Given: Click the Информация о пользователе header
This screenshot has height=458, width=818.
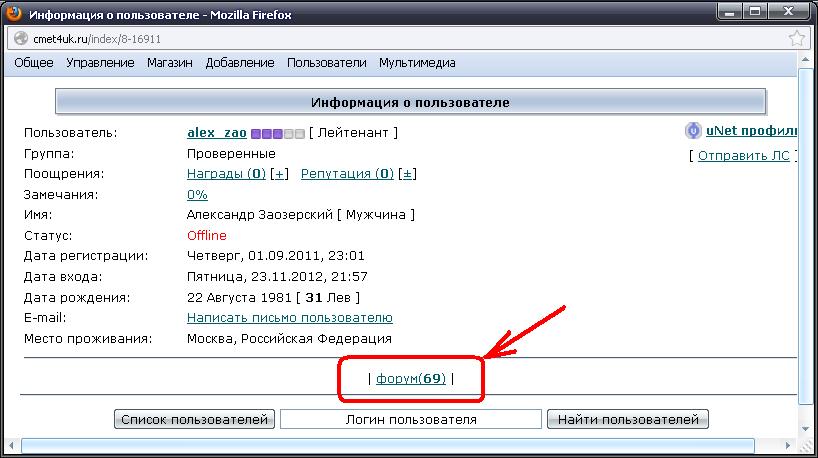Looking at the screenshot, I should (411, 102).
